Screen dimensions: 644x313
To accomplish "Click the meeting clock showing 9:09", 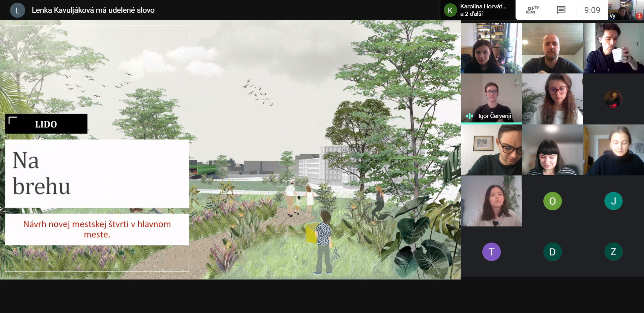I will coord(592,10).
